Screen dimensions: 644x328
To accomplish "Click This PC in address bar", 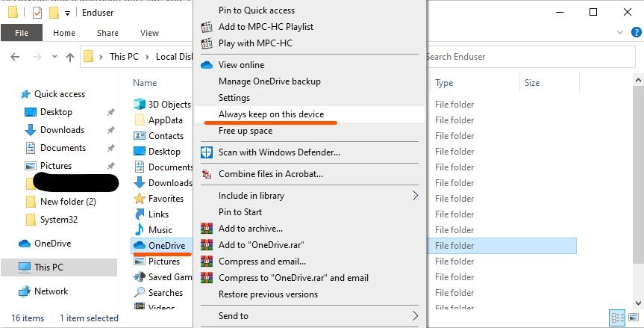I will [124, 57].
